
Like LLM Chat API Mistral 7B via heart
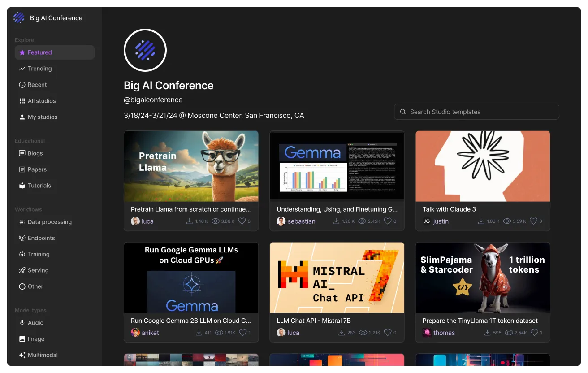[x=388, y=333]
